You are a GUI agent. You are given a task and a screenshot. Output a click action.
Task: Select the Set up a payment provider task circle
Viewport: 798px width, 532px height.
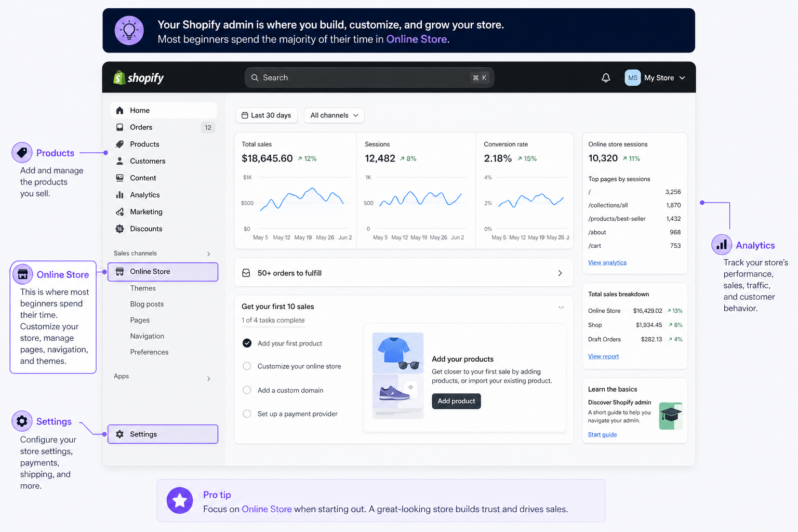tap(247, 414)
